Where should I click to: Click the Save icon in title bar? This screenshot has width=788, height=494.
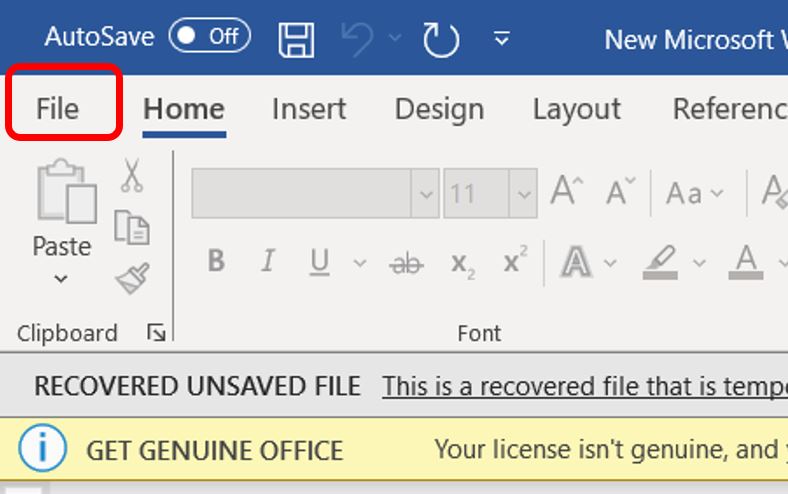pyautogui.click(x=296, y=39)
